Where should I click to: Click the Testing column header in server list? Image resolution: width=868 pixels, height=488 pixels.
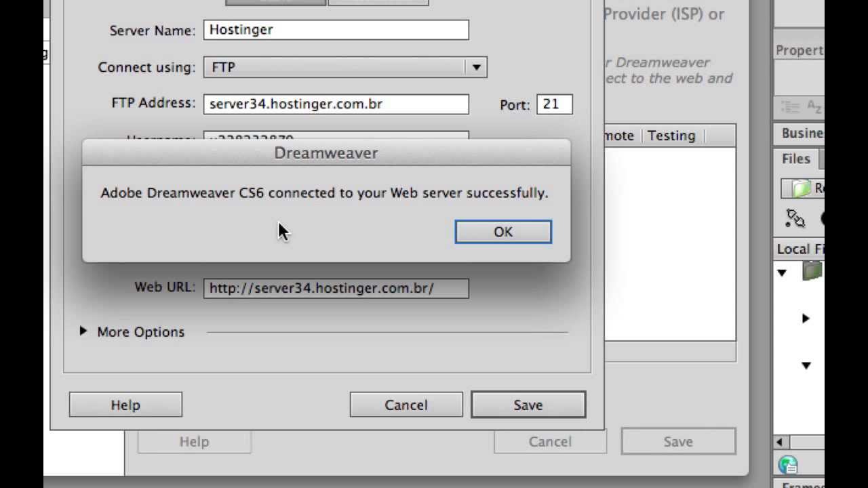[671, 136]
